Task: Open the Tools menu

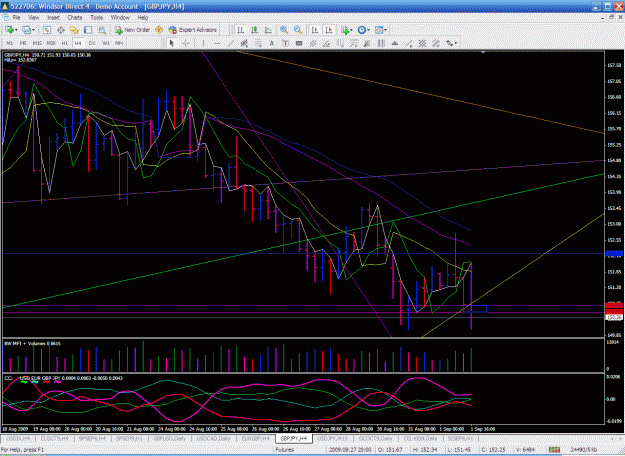Action: [96, 18]
